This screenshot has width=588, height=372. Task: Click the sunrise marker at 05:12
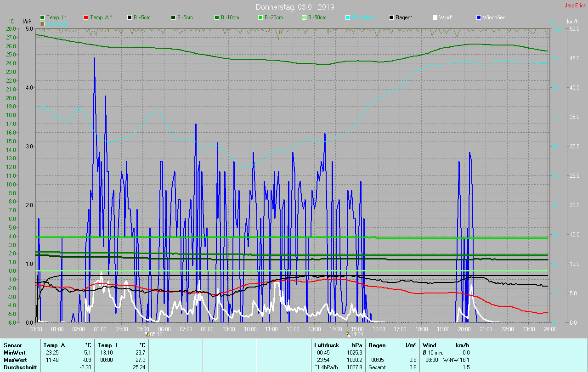(147, 334)
